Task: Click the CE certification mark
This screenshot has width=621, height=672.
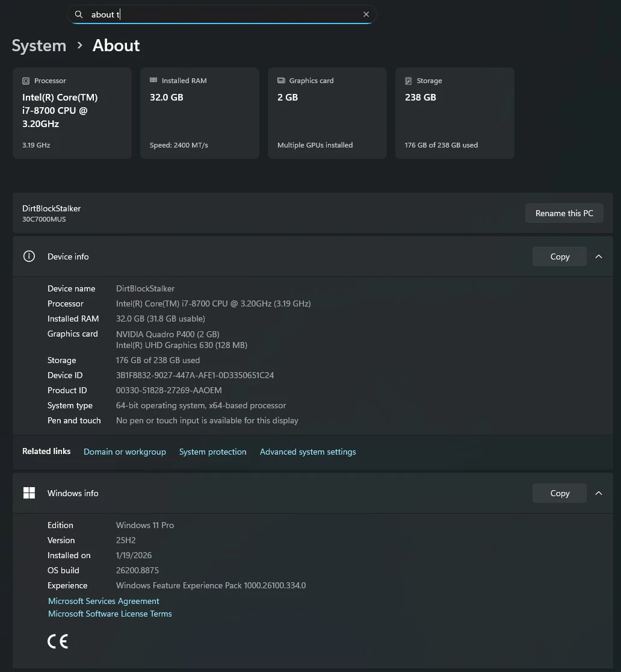Action: click(x=58, y=641)
